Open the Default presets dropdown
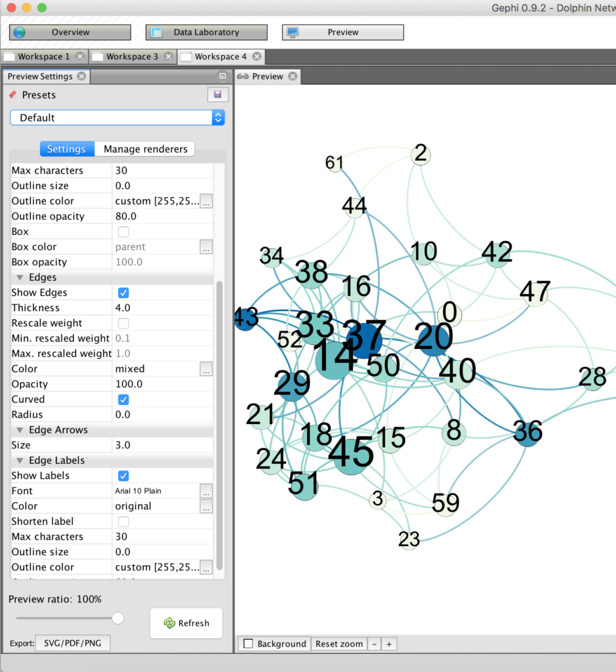This screenshot has height=672, width=616. [x=217, y=117]
